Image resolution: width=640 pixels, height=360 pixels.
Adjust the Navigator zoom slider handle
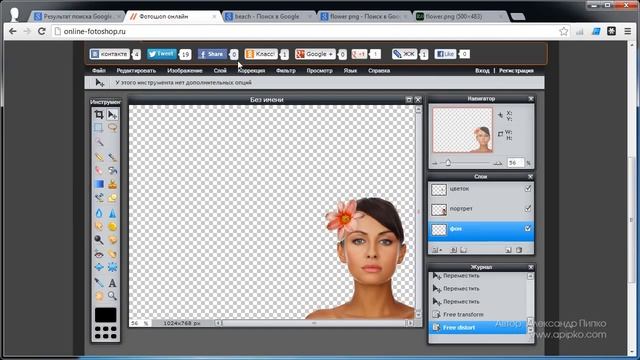448,163
